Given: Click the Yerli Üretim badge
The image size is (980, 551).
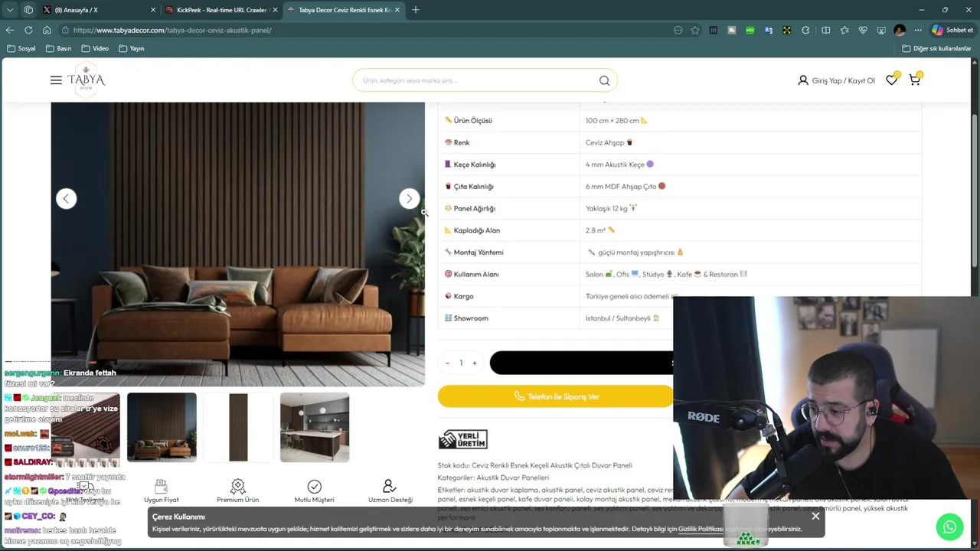Looking at the screenshot, I should click(462, 439).
